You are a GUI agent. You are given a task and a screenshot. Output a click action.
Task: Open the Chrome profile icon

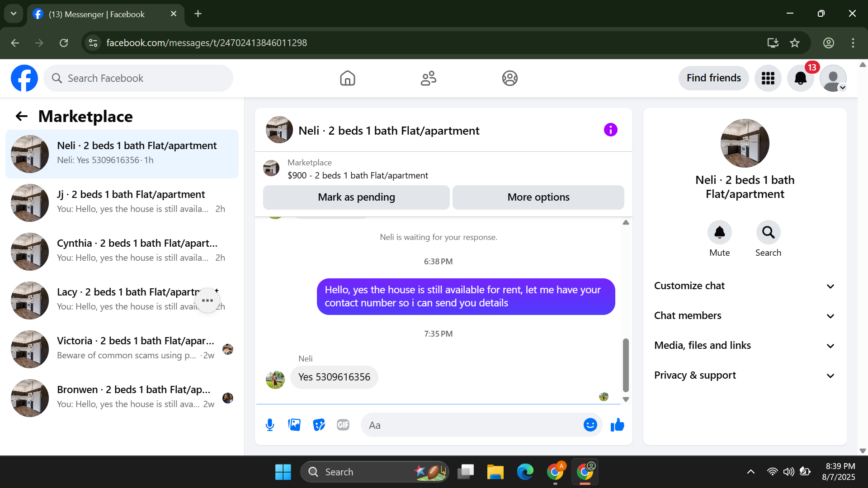828,43
